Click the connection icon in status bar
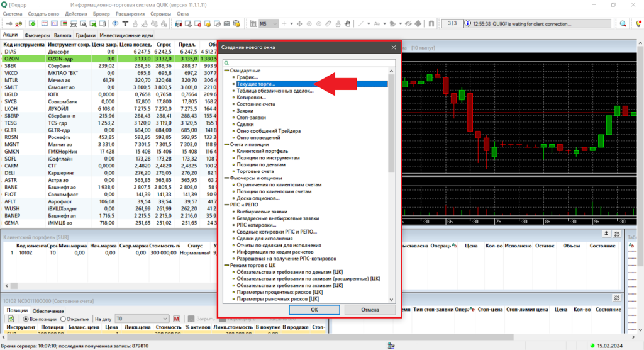 pos(391,346)
